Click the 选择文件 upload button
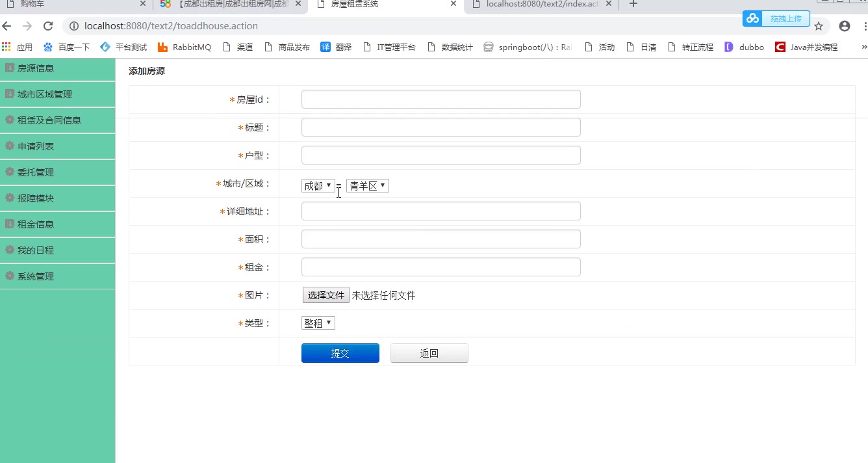Image resolution: width=868 pixels, height=463 pixels. point(325,295)
